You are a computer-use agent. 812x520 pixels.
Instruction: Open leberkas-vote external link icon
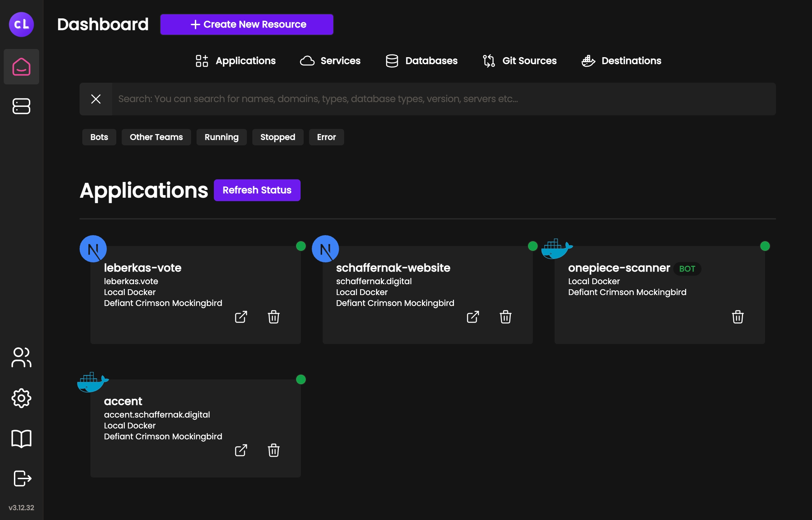click(241, 317)
